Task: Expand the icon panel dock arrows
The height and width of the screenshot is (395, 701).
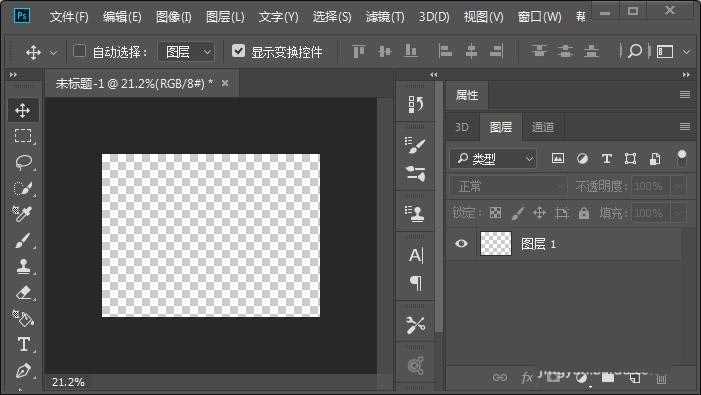Action: tap(434, 75)
